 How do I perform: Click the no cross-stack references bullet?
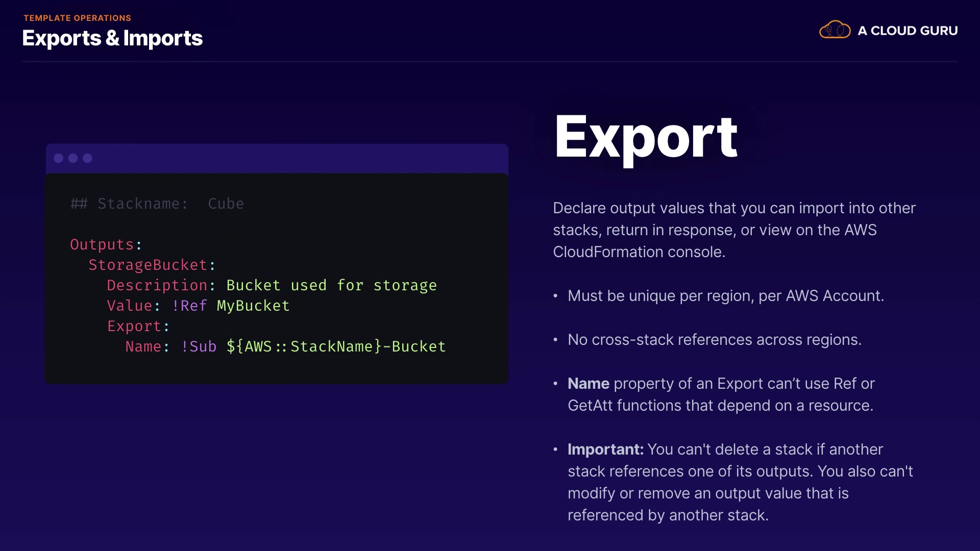coord(714,340)
